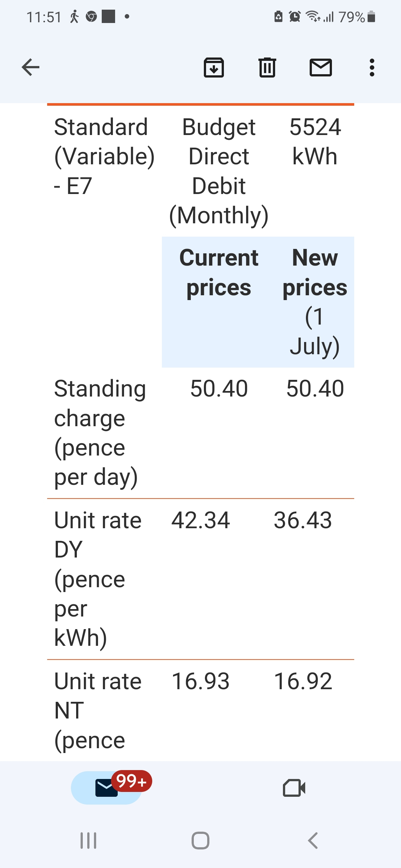This screenshot has height=868, width=401.
Task: Tap the battery percentage indicator
Action: (x=351, y=17)
